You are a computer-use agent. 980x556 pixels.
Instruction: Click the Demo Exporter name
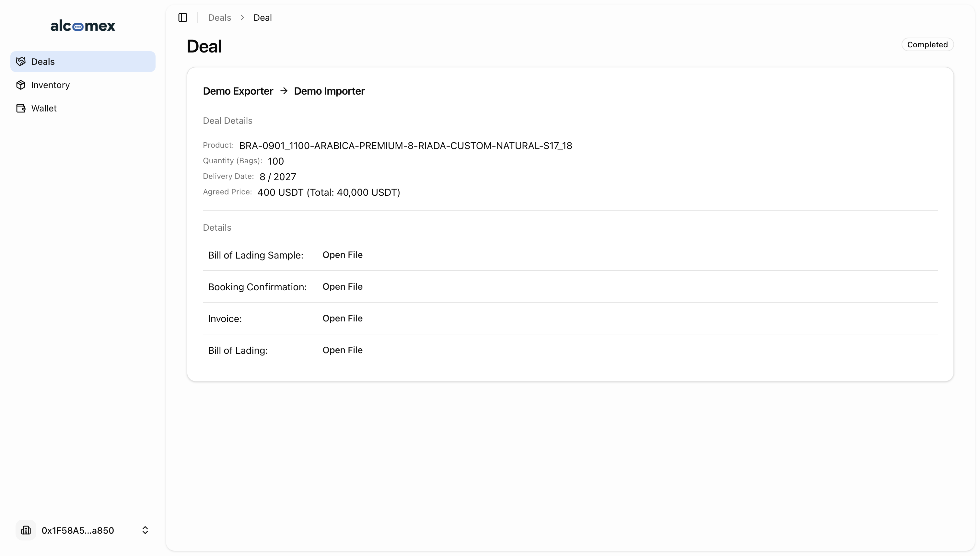(238, 91)
